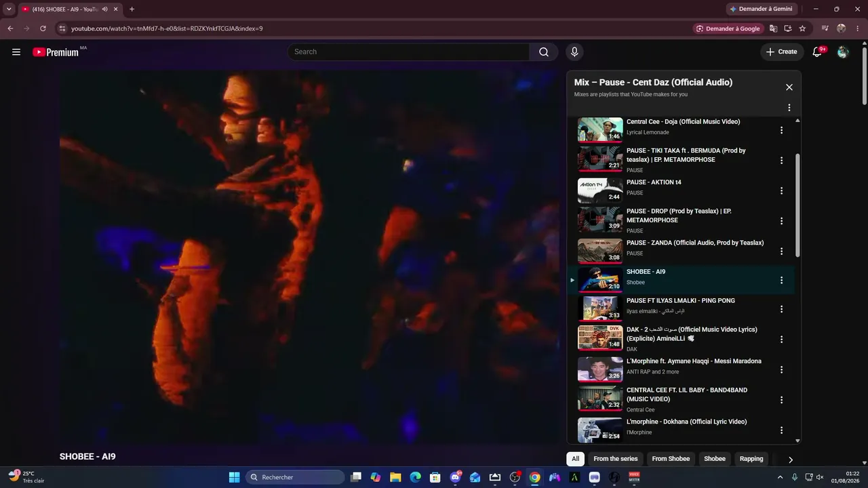Click the YouTube search magnifier button
This screenshot has height=488, width=868.
[544, 52]
